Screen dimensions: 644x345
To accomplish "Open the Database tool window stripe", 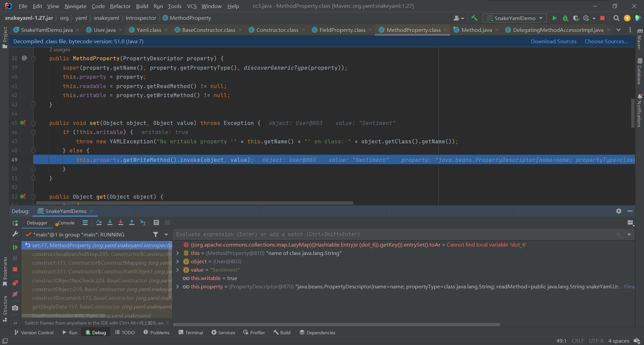I will (x=640, y=72).
